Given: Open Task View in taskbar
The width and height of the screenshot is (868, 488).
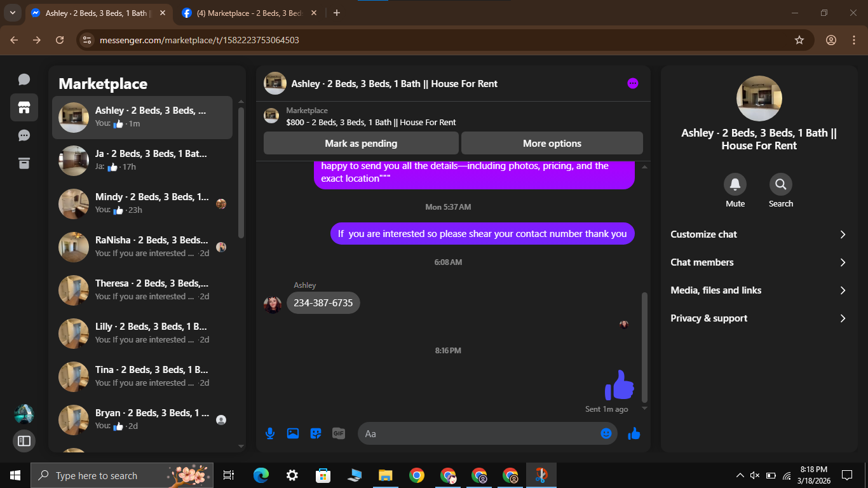Looking at the screenshot, I should 229,475.
